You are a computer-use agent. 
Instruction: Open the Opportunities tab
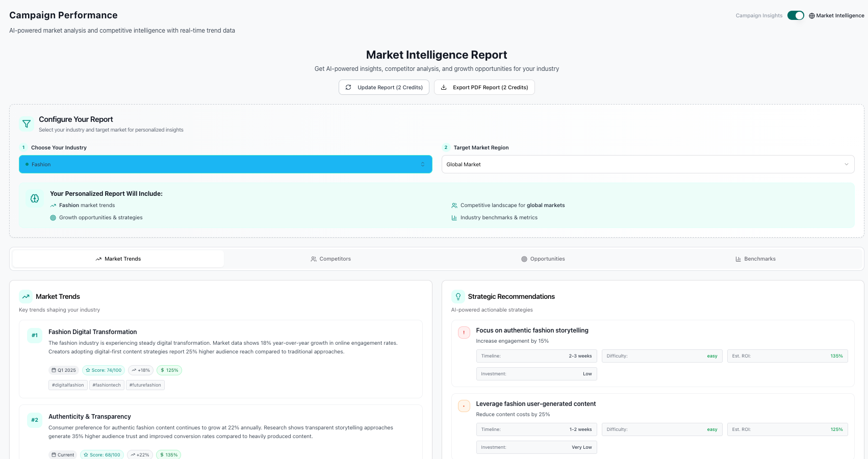click(543, 259)
